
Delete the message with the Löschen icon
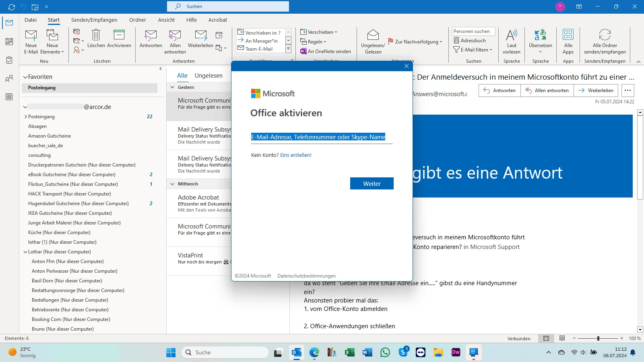(96, 39)
